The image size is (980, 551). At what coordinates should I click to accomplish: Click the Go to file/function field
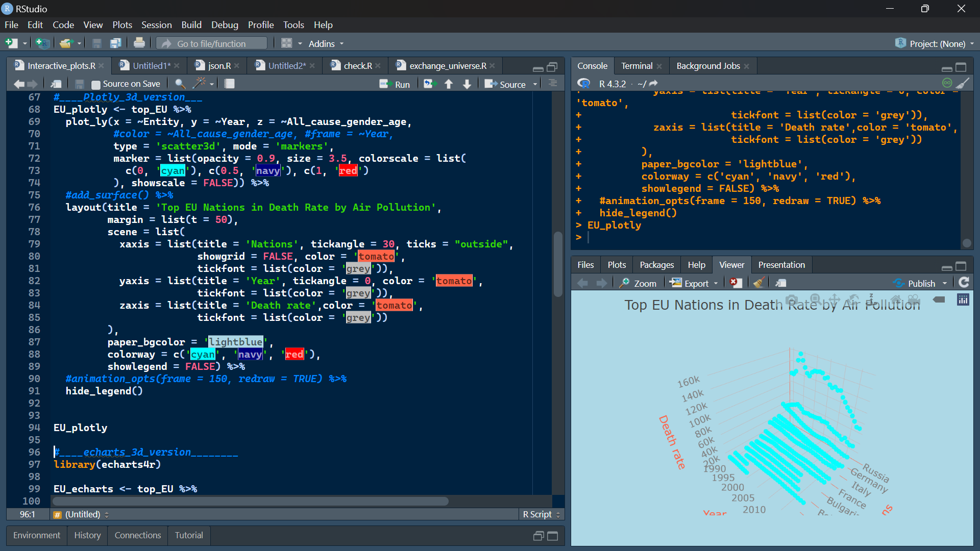pyautogui.click(x=212, y=44)
